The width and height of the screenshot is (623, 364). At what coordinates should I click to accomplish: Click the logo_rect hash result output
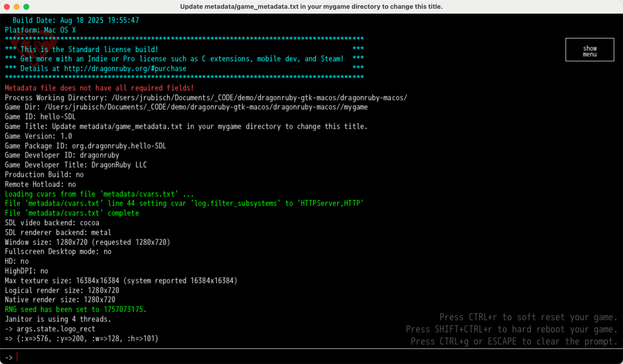click(x=82, y=338)
